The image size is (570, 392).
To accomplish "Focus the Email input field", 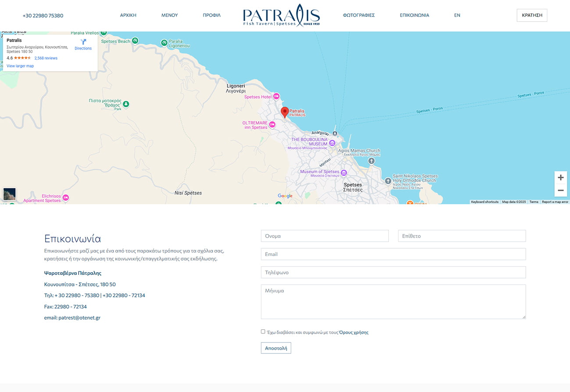I will 393,254.
